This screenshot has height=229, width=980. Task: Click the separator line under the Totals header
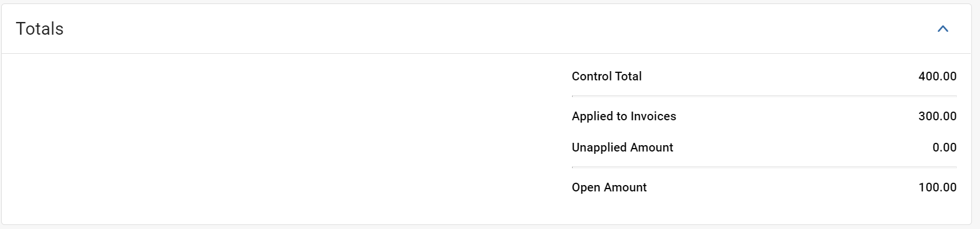pos(487,54)
